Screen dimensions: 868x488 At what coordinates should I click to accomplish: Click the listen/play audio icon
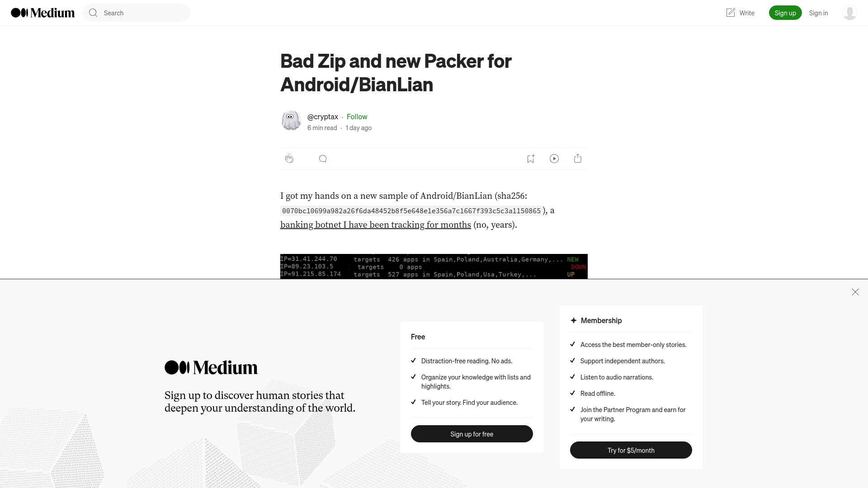554,159
